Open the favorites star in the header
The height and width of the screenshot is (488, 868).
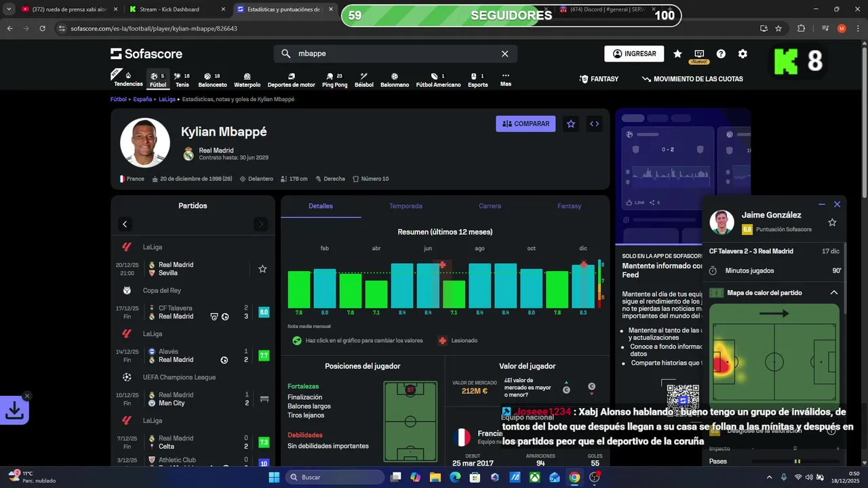tap(677, 54)
